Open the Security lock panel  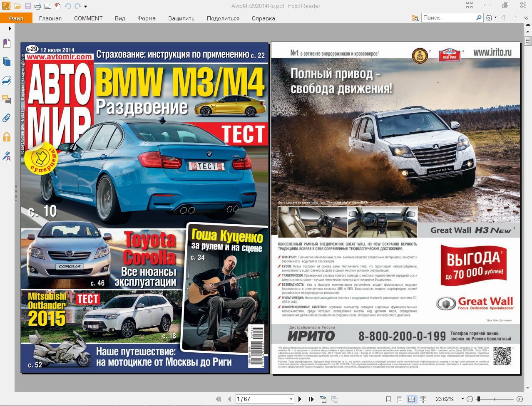(x=6, y=136)
